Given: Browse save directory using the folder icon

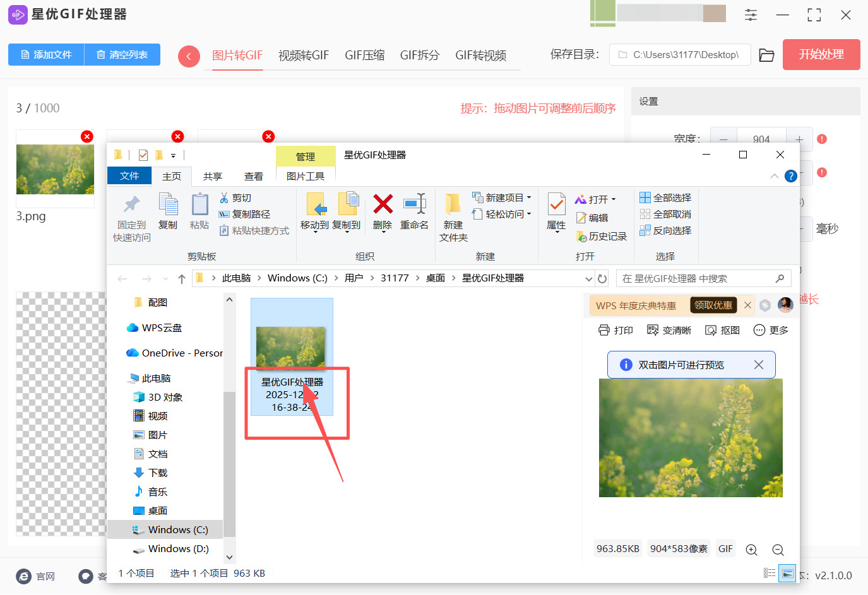Looking at the screenshot, I should (x=766, y=55).
